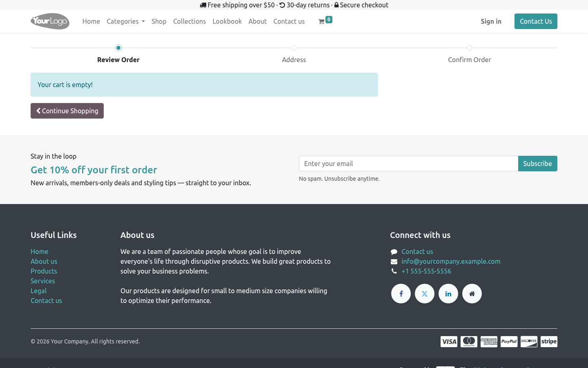Click the teal Contact Us button

click(x=536, y=21)
